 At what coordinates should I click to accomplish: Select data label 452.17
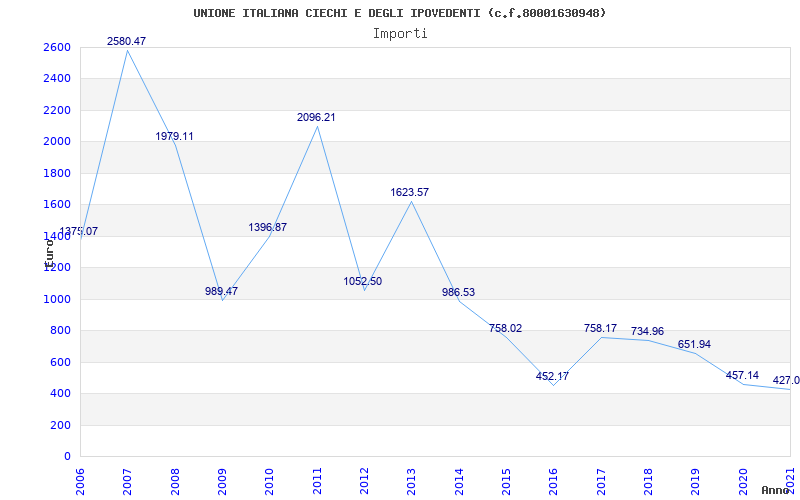coord(553,377)
